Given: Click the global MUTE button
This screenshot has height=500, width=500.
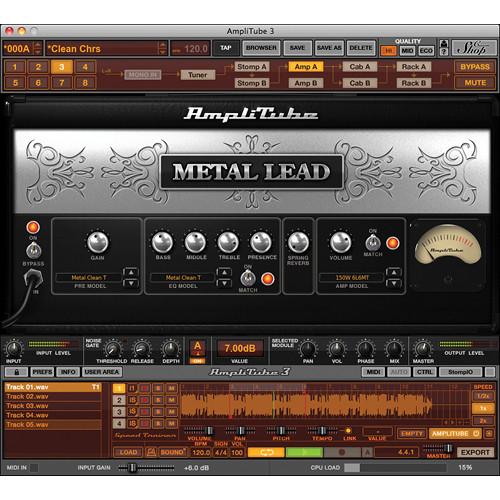Looking at the screenshot, I should (475, 83).
